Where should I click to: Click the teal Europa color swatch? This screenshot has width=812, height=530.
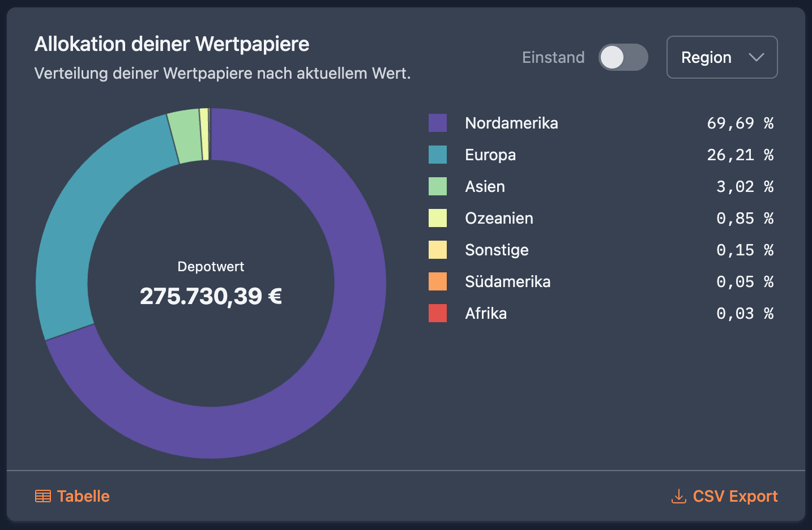438,155
